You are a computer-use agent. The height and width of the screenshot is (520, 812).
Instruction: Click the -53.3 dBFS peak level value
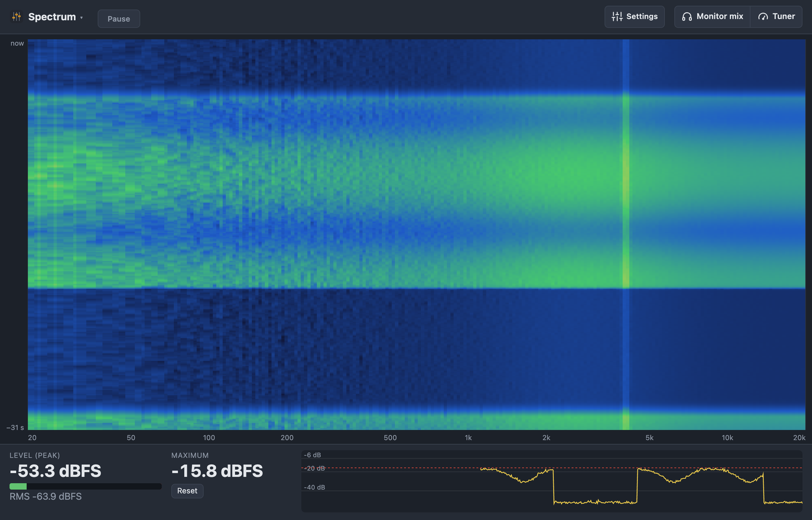(55, 471)
